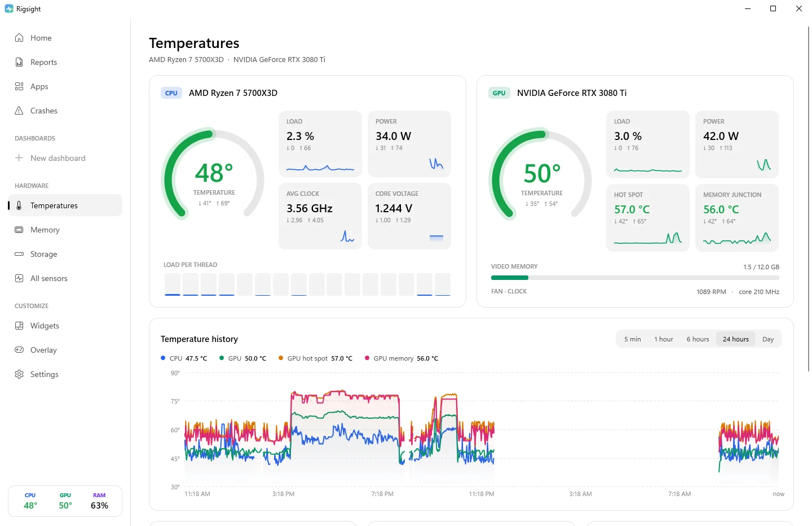Screen dimensions: 812x526
Task: Click the Hot Spot 57.0 °C tile
Action: (648, 218)
